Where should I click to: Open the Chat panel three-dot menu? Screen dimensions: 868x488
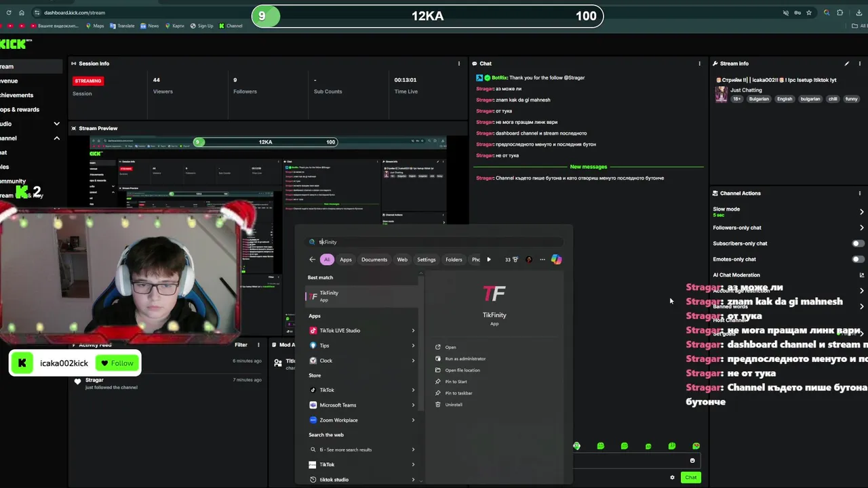699,63
